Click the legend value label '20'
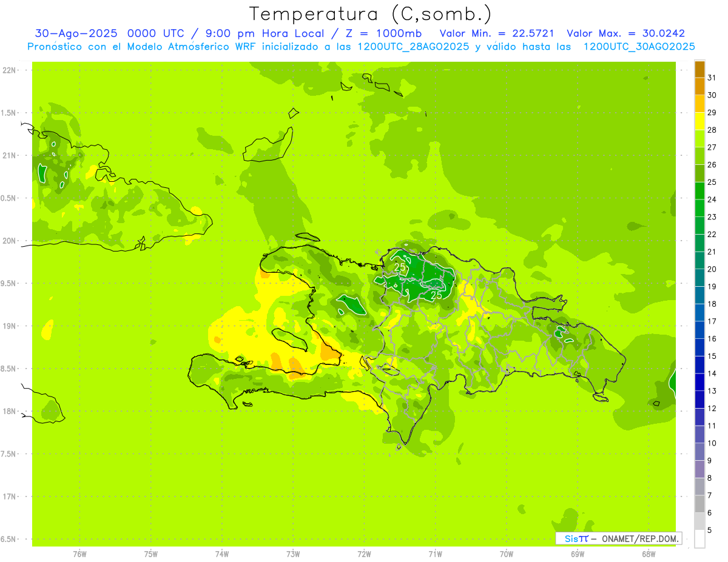 tap(712, 269)
